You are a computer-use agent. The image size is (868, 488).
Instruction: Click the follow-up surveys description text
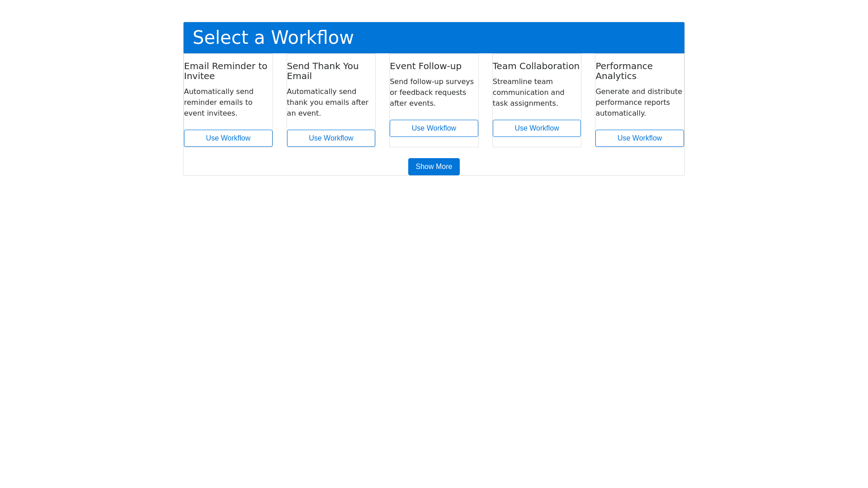point(431,93)
